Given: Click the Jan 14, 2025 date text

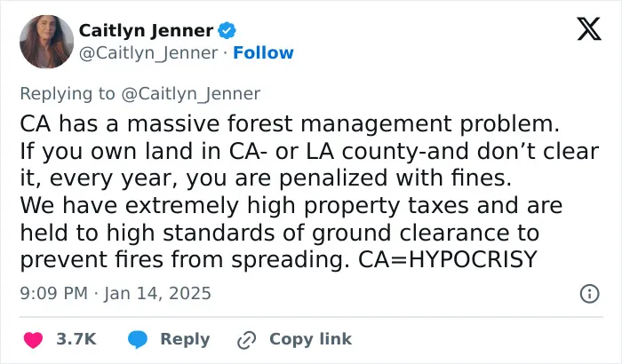Looking at the screenshot, I should (157, 294).
